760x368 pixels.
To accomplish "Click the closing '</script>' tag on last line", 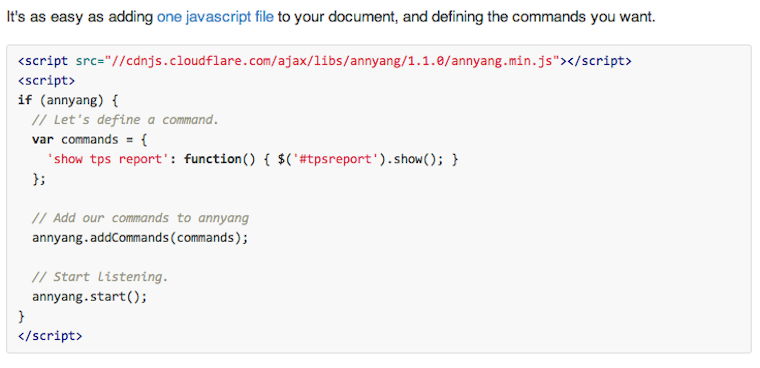I will 50,336.
